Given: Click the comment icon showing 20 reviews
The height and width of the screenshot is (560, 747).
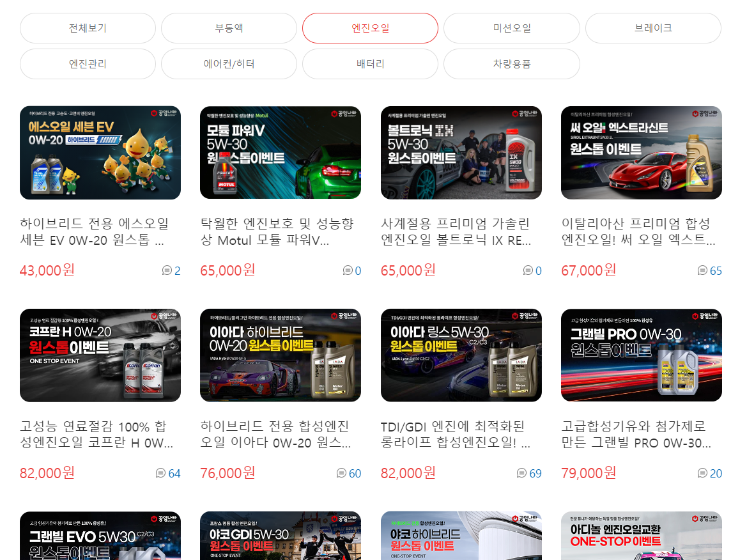Looking at the screenshot, I should coord(702,473).
